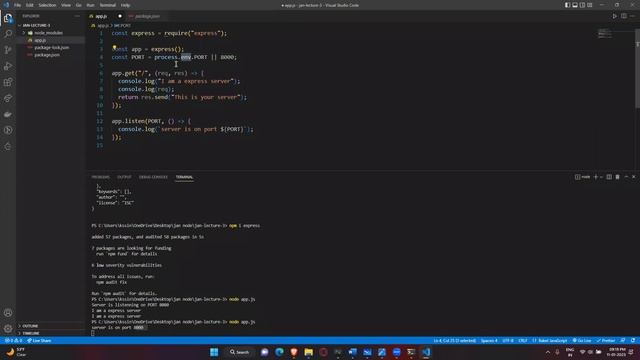Toggle Go Live server in the status bar

point(582,340)
